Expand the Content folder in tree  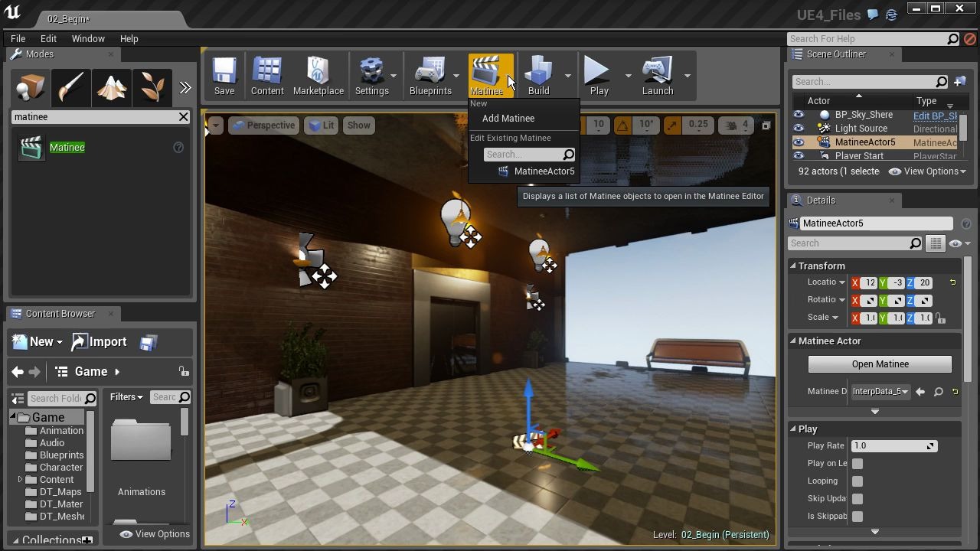(20, 480)
